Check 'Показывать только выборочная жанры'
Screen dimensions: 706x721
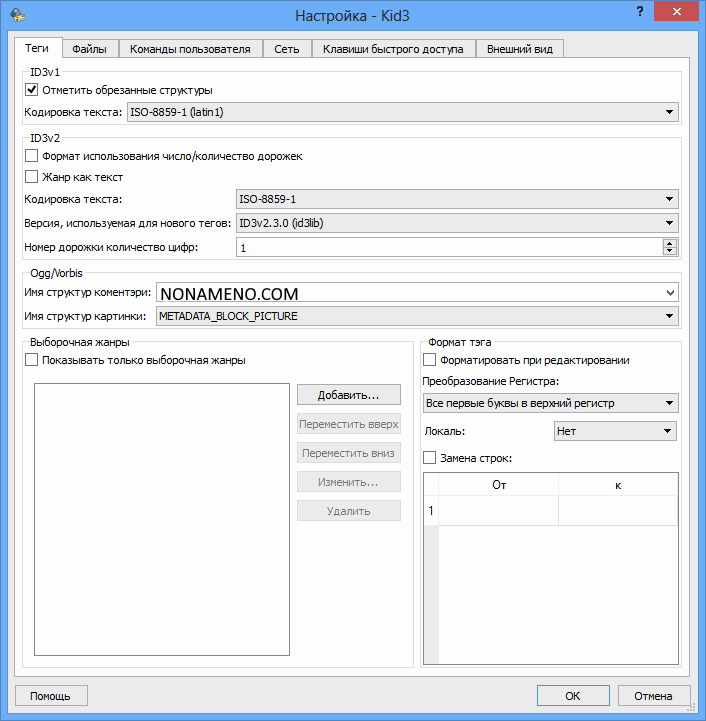click(32, 360)
